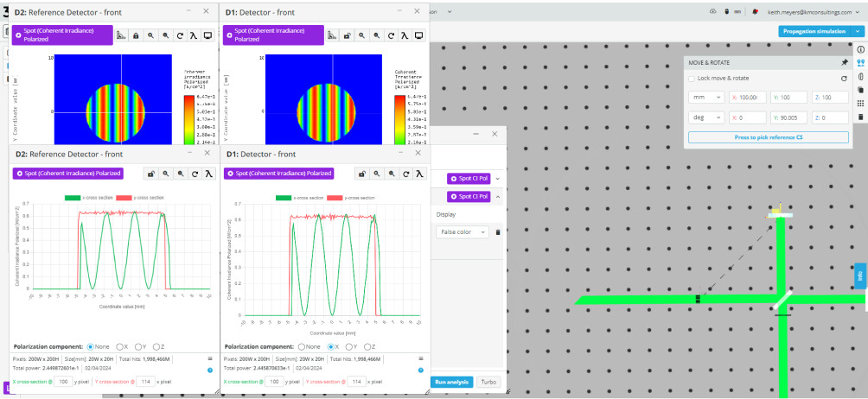Pin the Move & Rotate panel
The image size is (868, 399).
point(844,63)
